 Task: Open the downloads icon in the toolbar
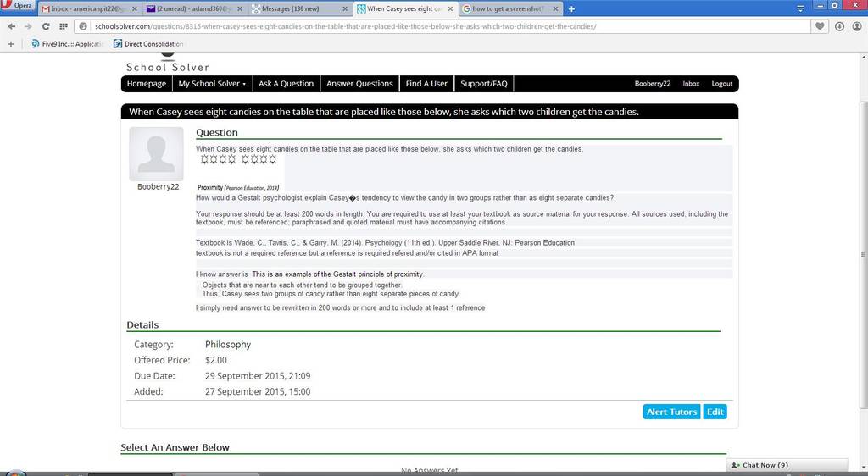840,26
